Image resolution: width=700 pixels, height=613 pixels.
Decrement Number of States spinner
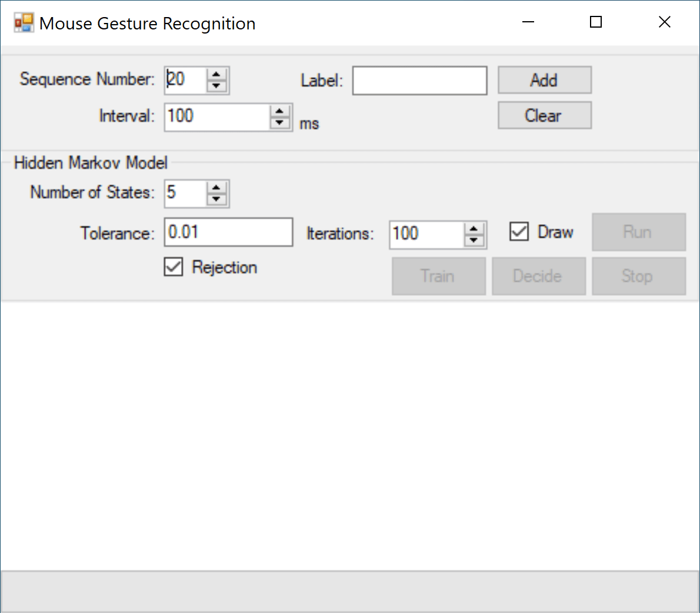click(216, 199)
